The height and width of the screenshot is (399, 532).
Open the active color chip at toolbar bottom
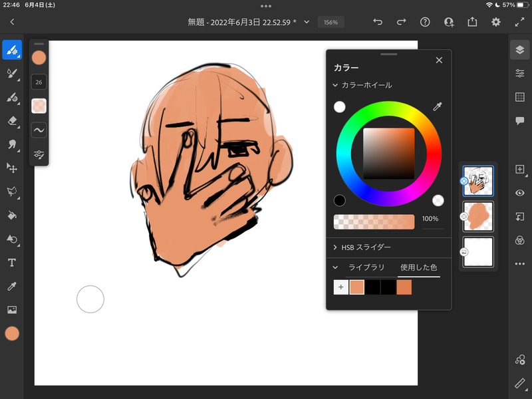point(12,334)
